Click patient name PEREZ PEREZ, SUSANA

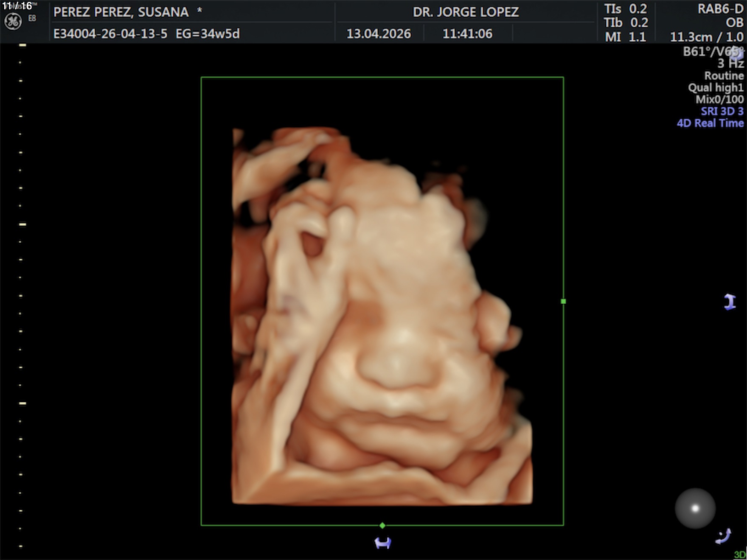tap(121, 12)
